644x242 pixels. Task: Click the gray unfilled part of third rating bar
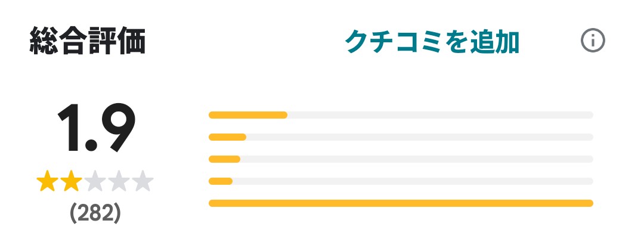(x=416, y=159)
